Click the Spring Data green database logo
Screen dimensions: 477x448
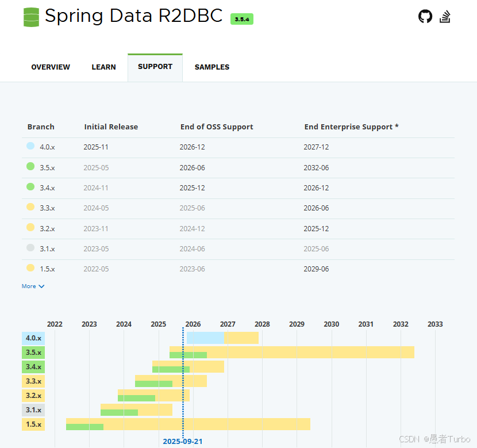click(31, 17)
